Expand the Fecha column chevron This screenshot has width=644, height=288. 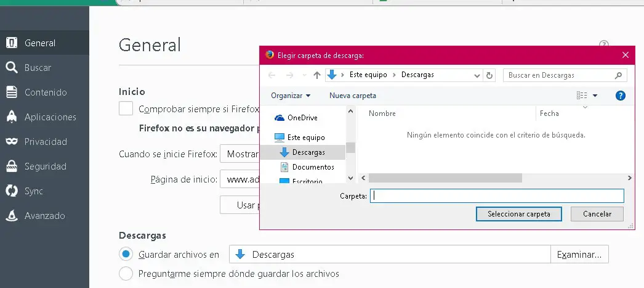point(586,108)
